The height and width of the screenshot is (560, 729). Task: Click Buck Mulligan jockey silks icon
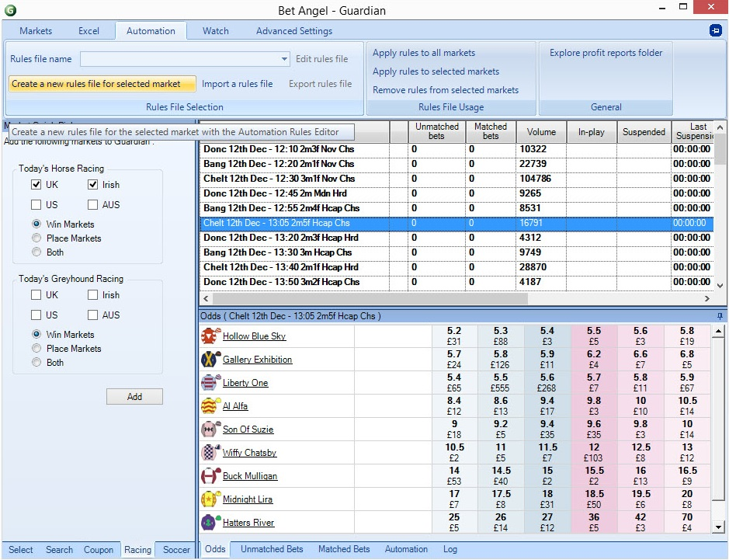click(x=210, y=475)
